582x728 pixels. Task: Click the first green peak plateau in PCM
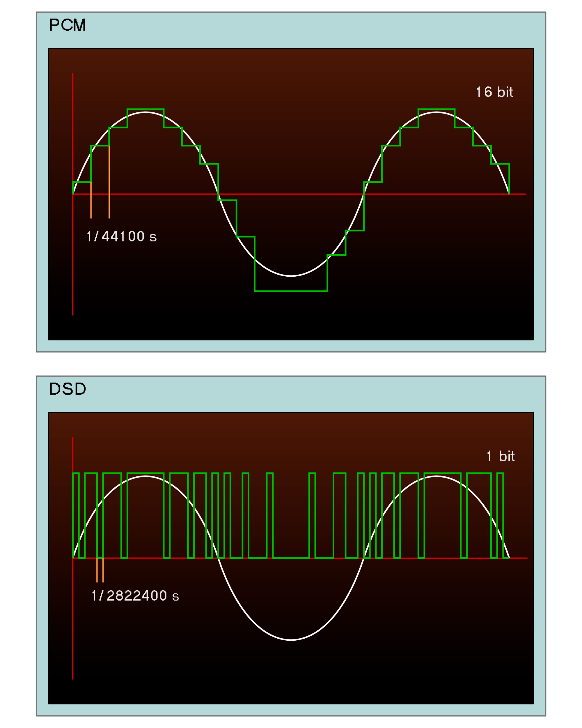click(145, 109)
